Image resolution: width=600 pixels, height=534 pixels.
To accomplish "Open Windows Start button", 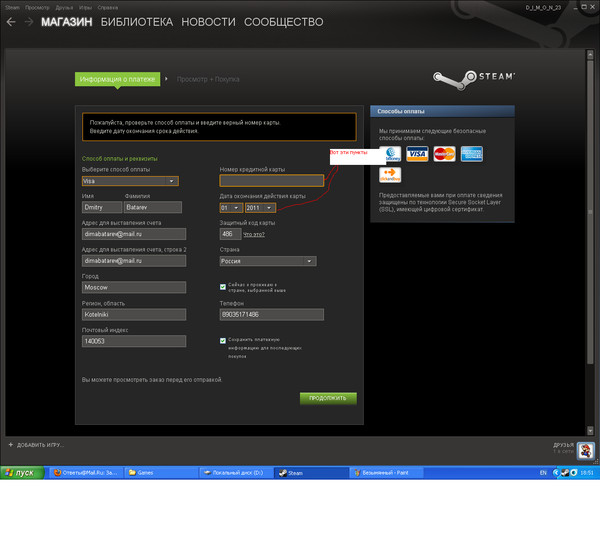I will click(22, 473).
